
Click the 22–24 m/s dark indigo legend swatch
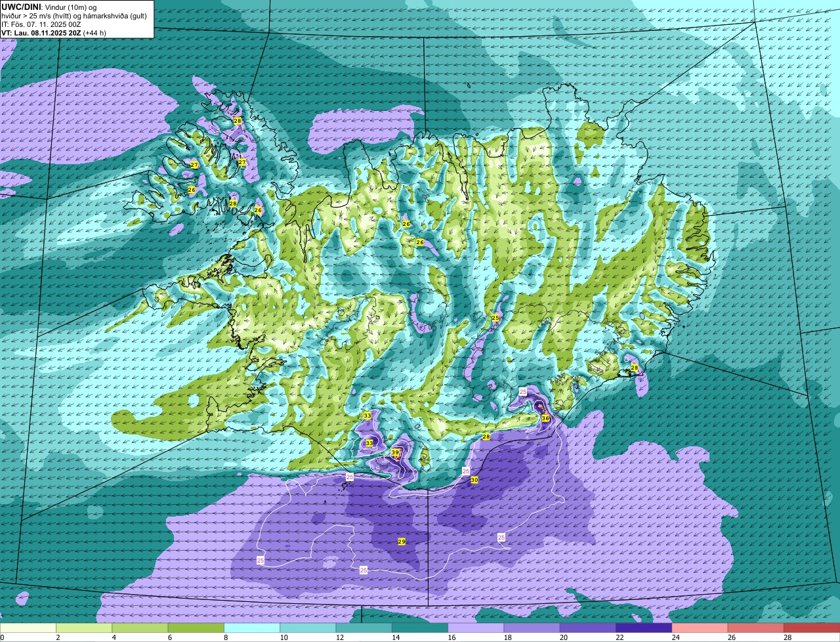click(644, 628)
